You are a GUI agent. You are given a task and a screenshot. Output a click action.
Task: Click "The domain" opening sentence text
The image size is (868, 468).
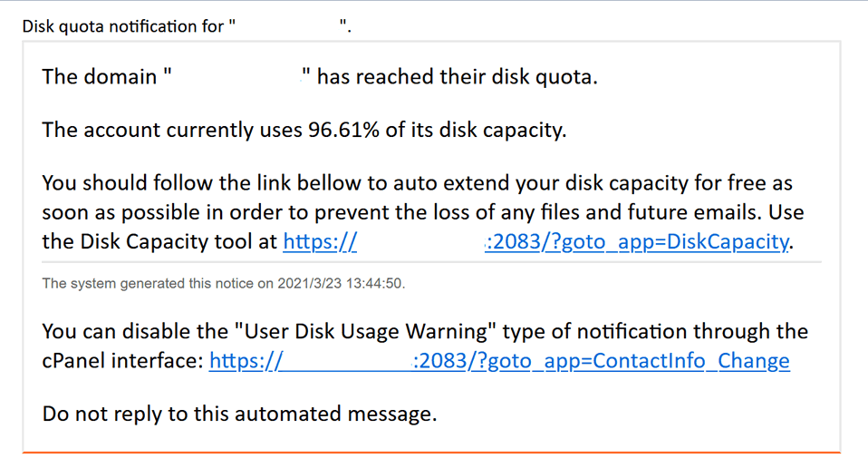[x=100, y=76]
